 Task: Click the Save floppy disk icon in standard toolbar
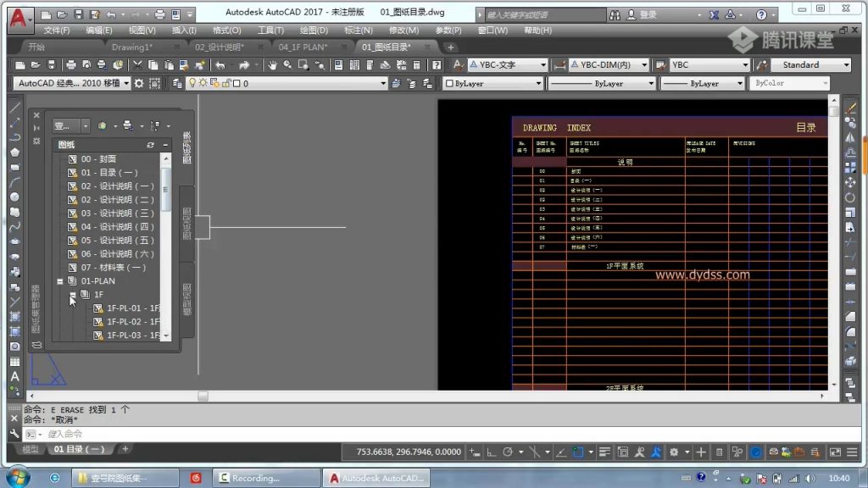(x=52, y=65)
